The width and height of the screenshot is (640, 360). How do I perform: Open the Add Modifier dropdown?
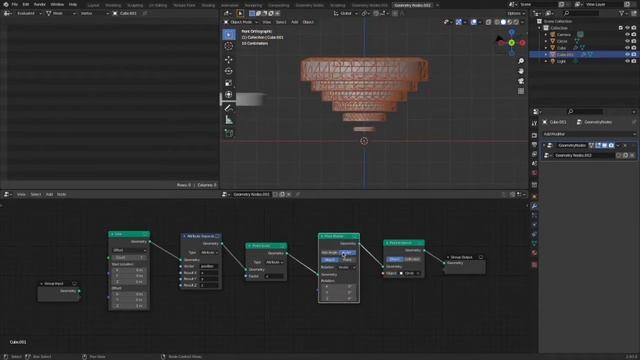(589, 134)
